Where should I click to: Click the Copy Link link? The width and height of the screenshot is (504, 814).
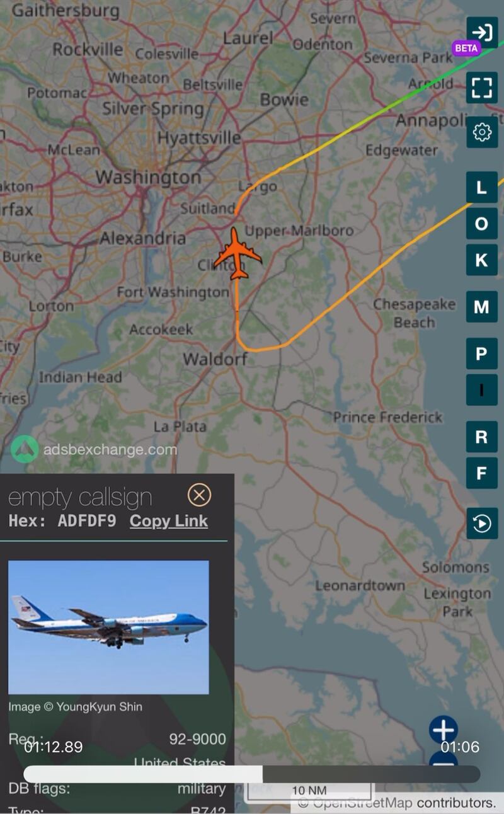point(169,521)
